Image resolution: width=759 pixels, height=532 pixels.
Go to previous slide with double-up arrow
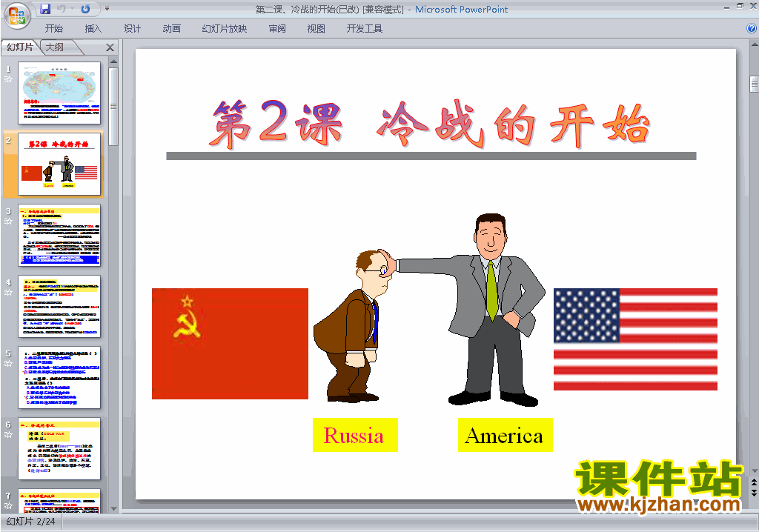(754, 482)
